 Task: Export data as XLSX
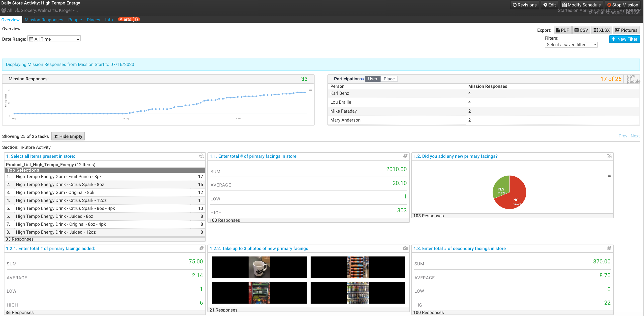(601, 30)
